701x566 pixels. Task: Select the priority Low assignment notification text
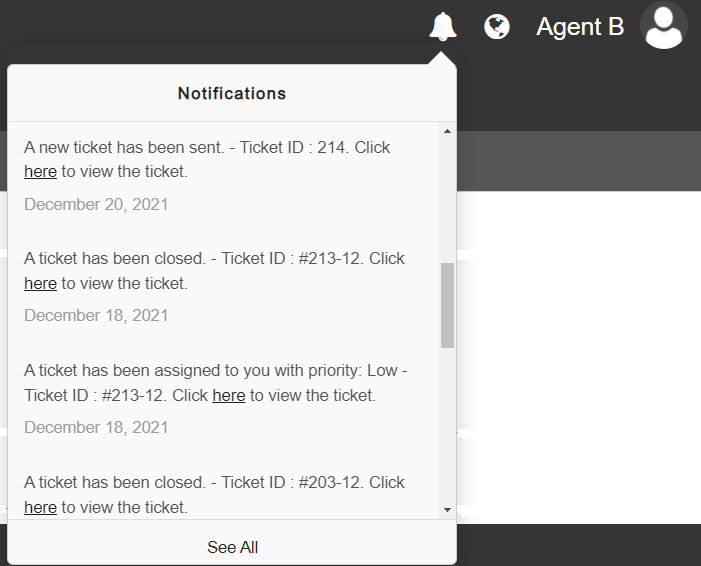(215, 371)
